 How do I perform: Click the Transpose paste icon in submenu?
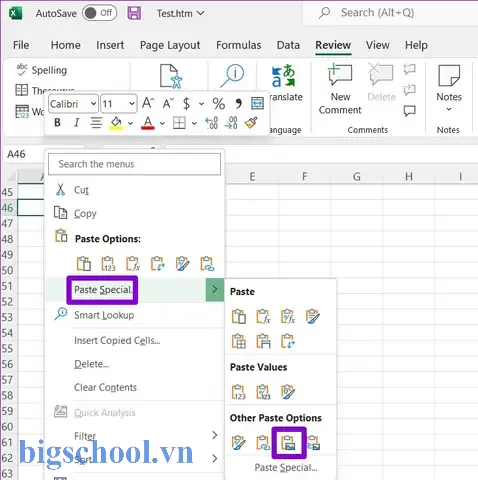288,341
